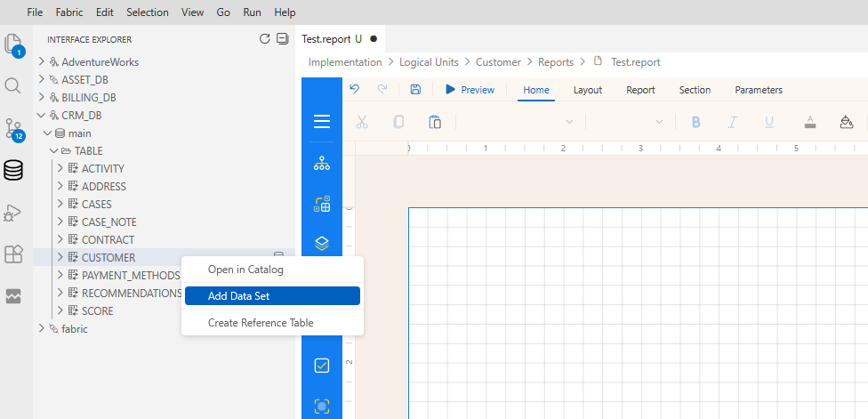868x419 pixels.
Task: Open the bottom image icon in activity bar
Action: (x=12, y=296)
